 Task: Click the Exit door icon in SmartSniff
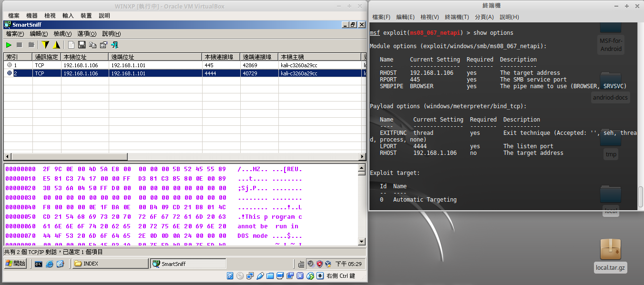point(114,45)
